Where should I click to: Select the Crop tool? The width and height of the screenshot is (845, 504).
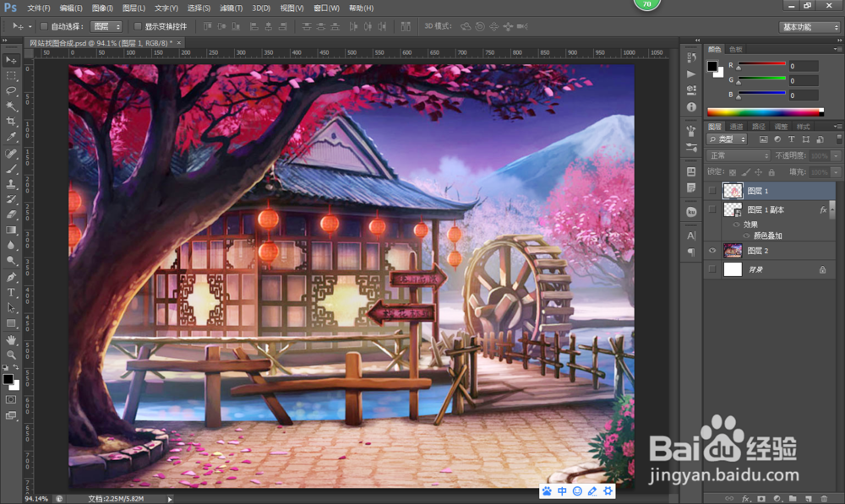[11, 122]
